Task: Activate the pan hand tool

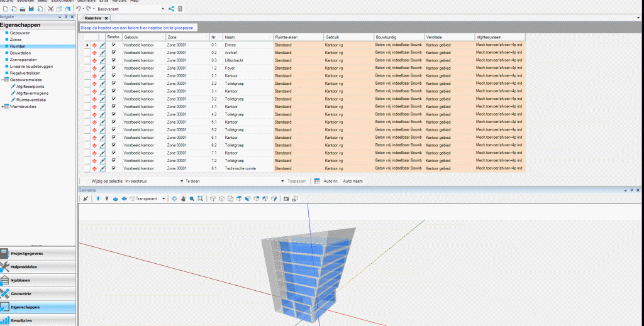Action: pos(183,198)
